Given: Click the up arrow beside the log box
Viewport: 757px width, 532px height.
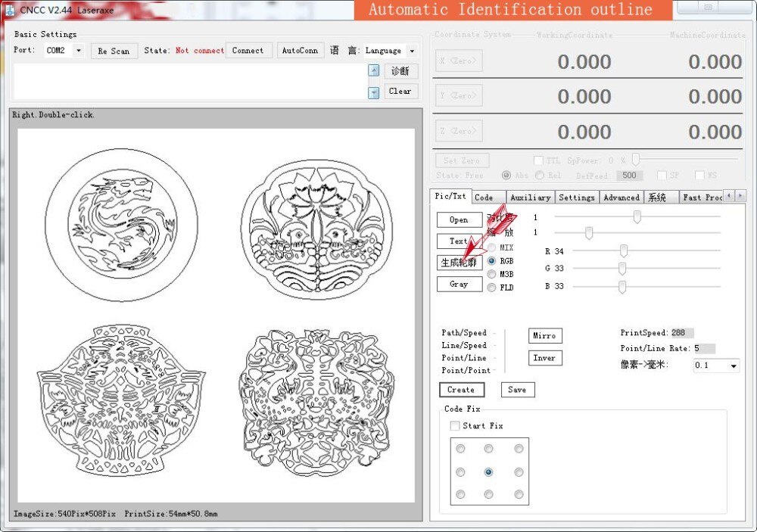Looking at the screenshot, I should (x=373, y=70).
